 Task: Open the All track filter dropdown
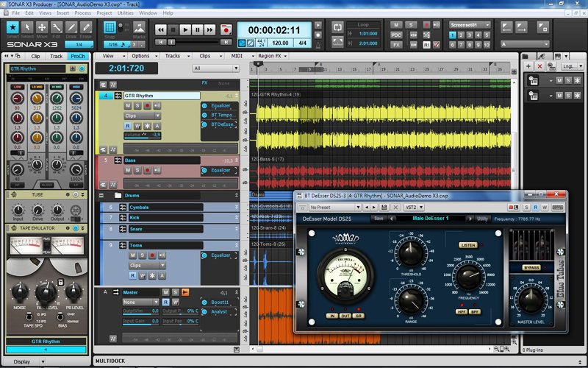215,68
